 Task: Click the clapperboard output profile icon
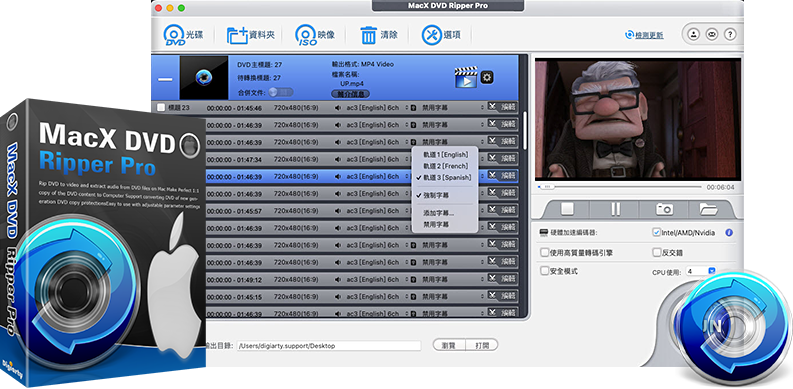[x=465, y=77]
